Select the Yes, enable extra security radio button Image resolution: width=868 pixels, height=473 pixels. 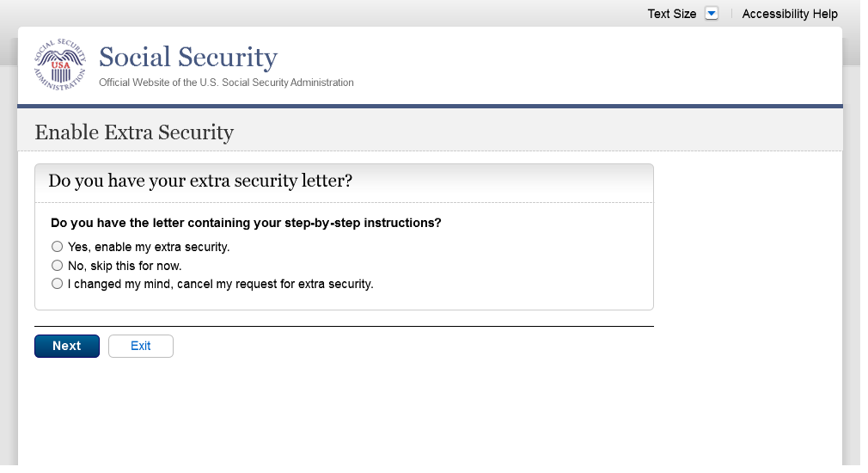[58, 247]
